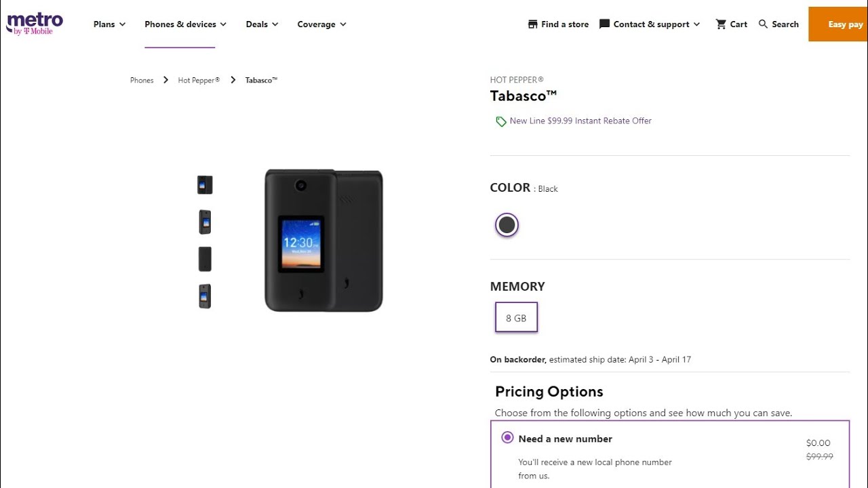Click the Search magnifier icon
The image size is (868, 488).
[x=763, y=24]
